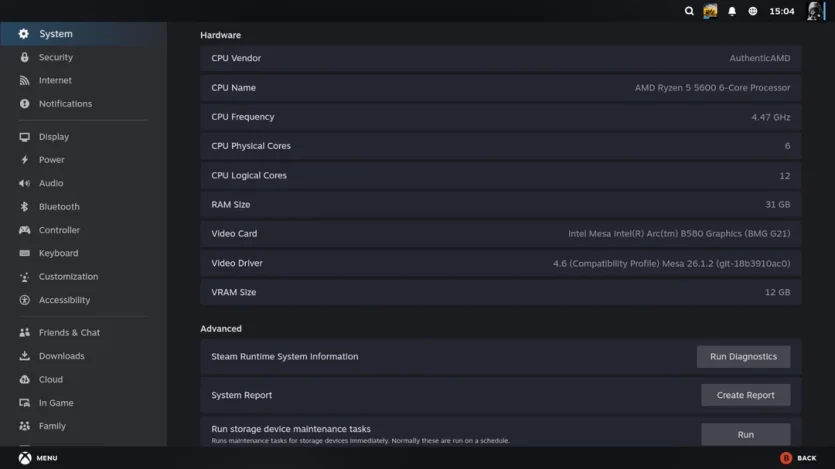Click the Display monitor icon
The height and width of the screenshot is (469, 835).
click(24, 137)
